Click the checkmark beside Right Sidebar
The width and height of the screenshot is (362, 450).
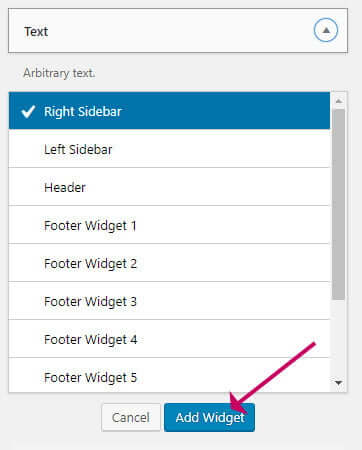click(28, 112)
